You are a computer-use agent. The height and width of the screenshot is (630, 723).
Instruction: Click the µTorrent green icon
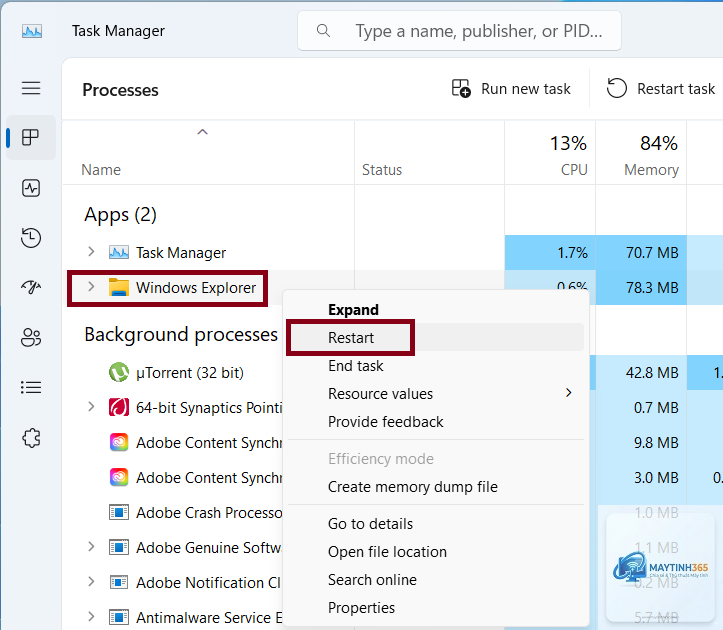[119, 372]
